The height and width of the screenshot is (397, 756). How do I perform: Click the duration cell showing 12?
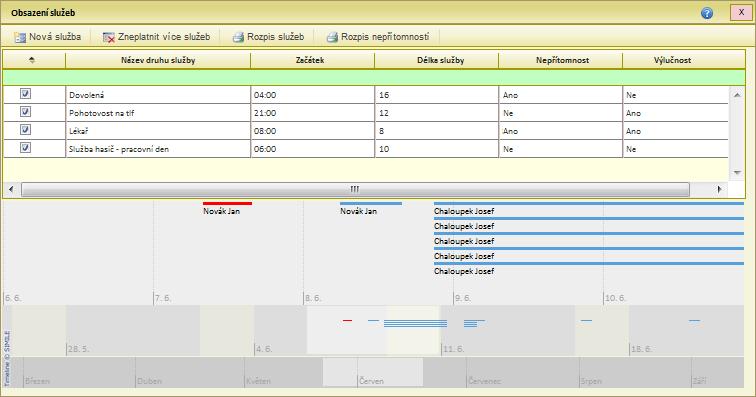tap(437, 113)
